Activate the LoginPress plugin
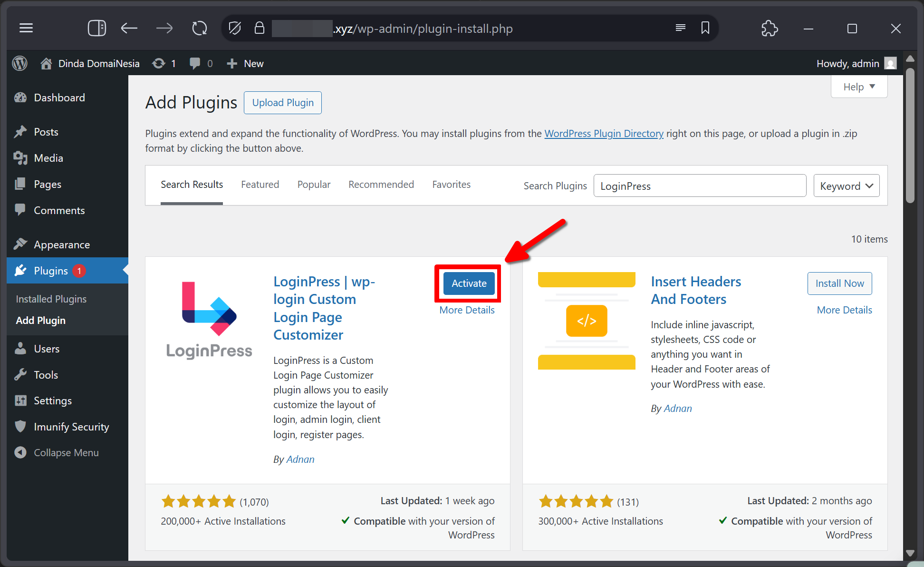The width and height of the screenshot is (924, 567). 469,283
